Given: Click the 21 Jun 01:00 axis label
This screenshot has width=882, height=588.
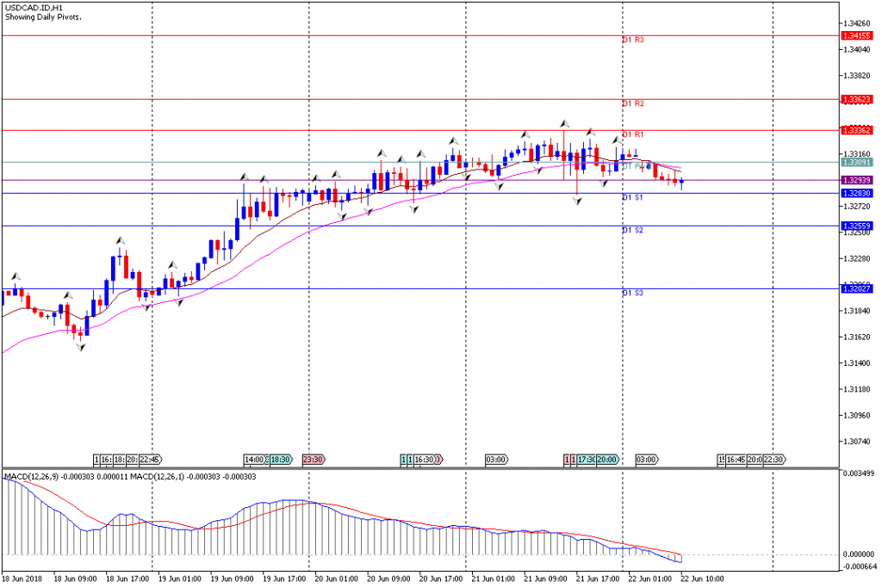Looking at the screenshot, I should (494, 579).
